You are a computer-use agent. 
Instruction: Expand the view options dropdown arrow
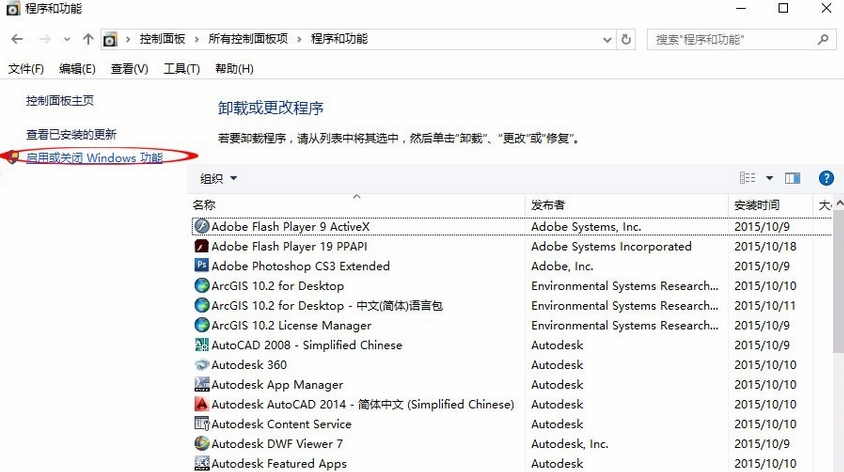click(770, 178)
